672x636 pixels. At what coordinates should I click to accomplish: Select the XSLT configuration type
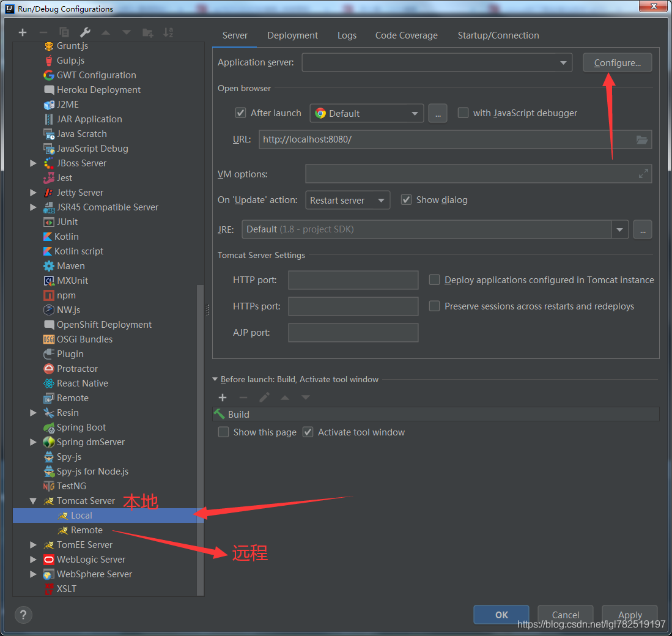[x=67, y=589]
